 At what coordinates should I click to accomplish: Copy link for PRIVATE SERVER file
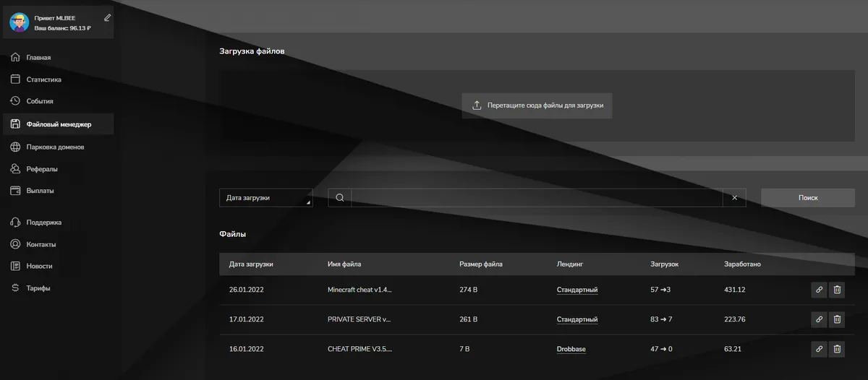tap(819, 319)
